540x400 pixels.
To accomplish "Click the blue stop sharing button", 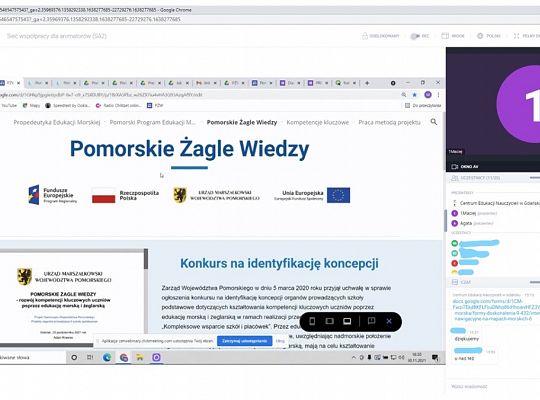I will [x=245, y=341].
